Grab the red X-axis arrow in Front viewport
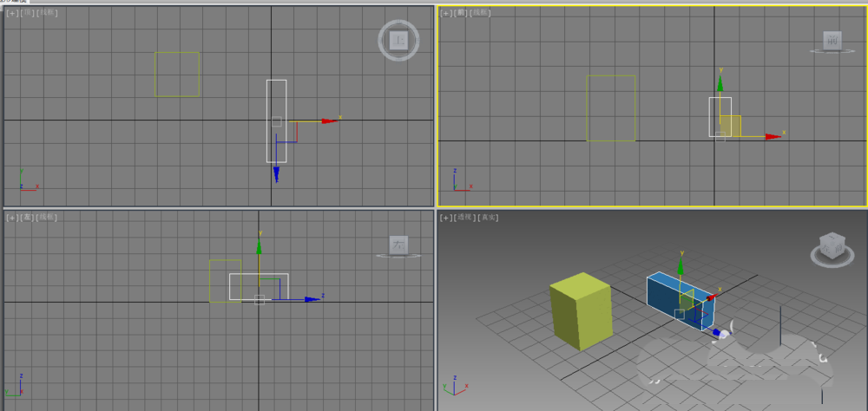 click(773, 136)
